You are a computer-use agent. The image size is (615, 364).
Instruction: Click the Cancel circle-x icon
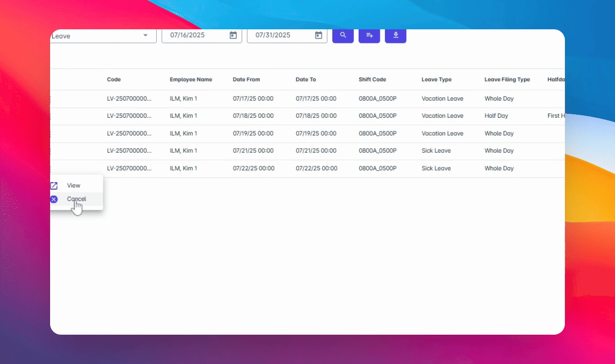click(x=54, y=199)
